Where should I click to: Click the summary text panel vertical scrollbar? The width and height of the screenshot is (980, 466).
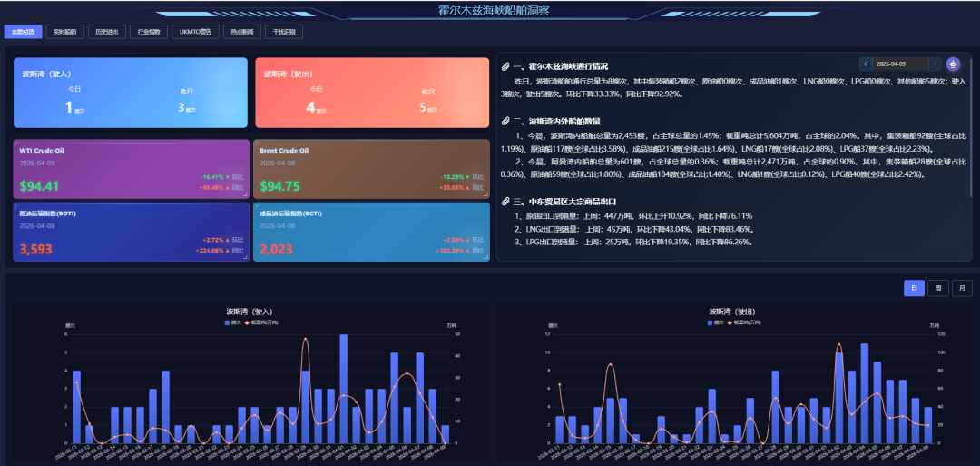[972, 127]
